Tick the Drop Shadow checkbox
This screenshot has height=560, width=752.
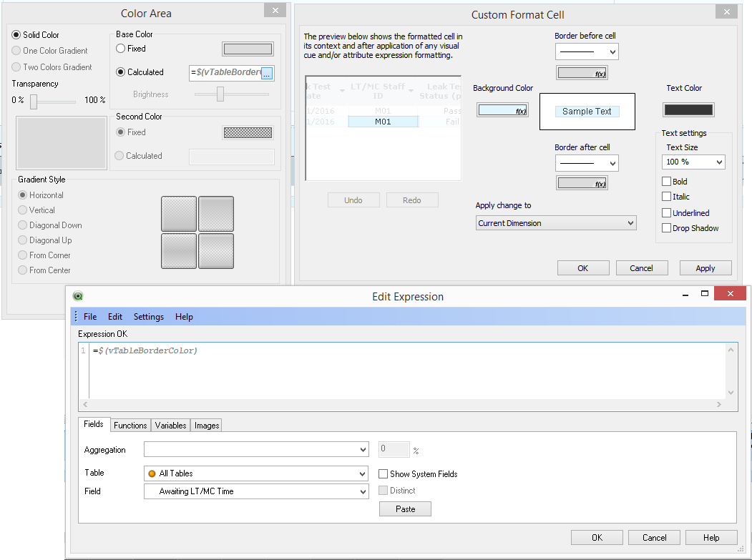(667, 228)
